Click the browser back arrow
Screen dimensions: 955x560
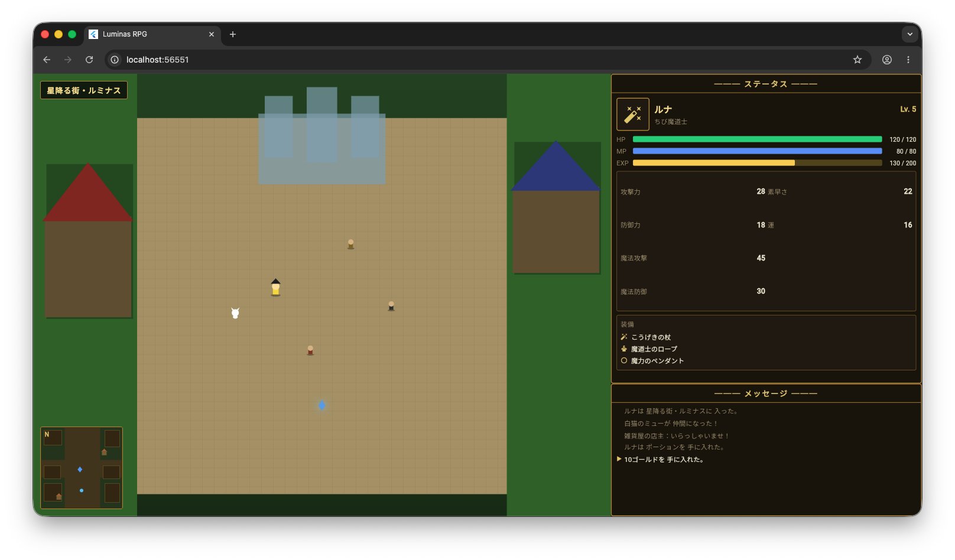pyautogui.click(x=47, y=60)
